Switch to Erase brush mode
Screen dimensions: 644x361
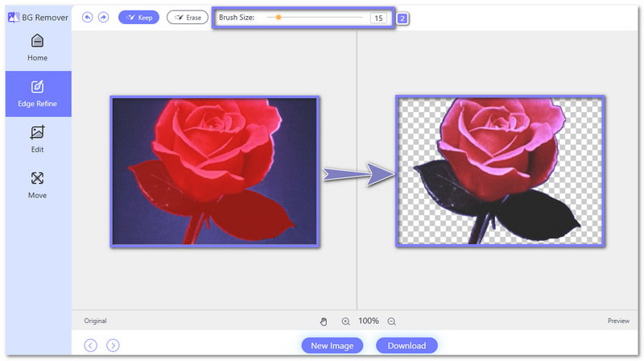click(x=187, y=17)
